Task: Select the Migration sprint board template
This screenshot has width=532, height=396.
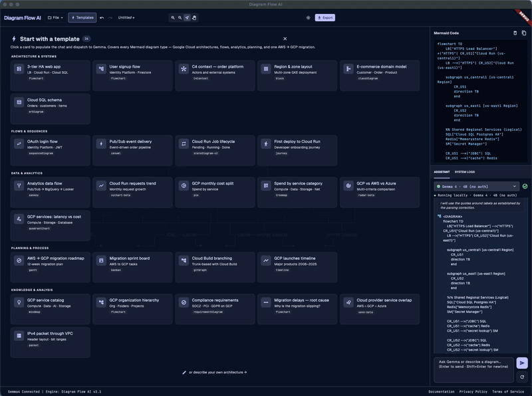Action: (132, 267)
